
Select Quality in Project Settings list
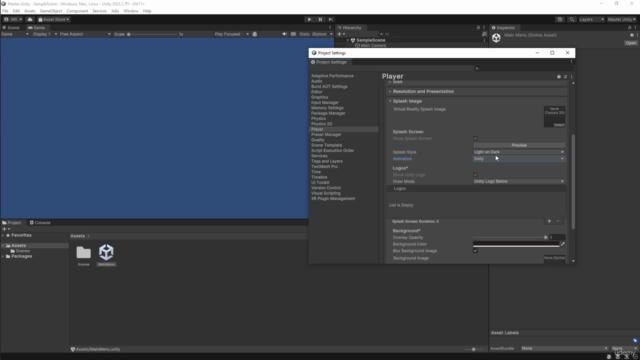coord(318,140)
